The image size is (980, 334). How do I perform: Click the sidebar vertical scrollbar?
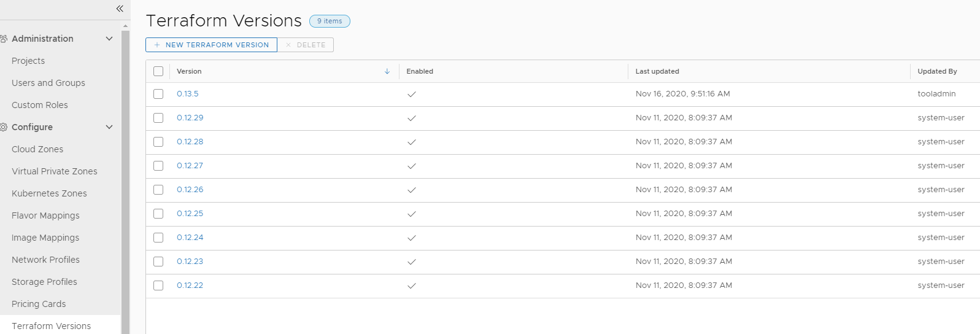125,182
